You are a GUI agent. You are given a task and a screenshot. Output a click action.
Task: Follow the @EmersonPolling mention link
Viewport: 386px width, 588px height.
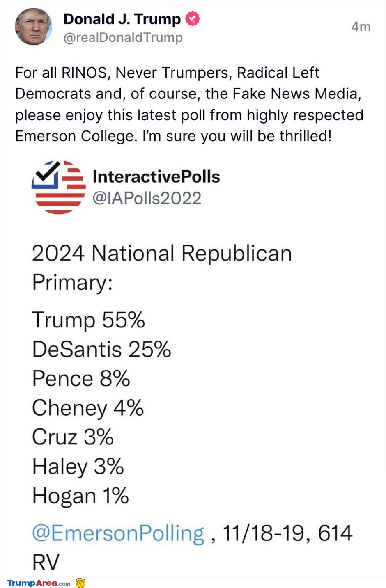[118, 533]
